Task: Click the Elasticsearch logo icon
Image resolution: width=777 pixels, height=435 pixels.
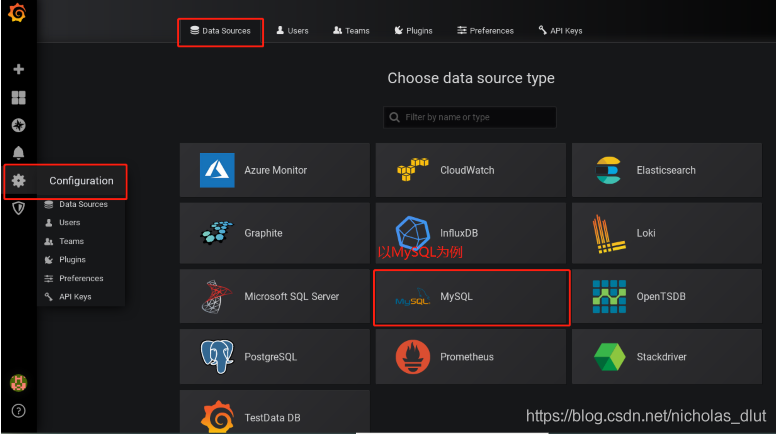Action: coord(608,170)
